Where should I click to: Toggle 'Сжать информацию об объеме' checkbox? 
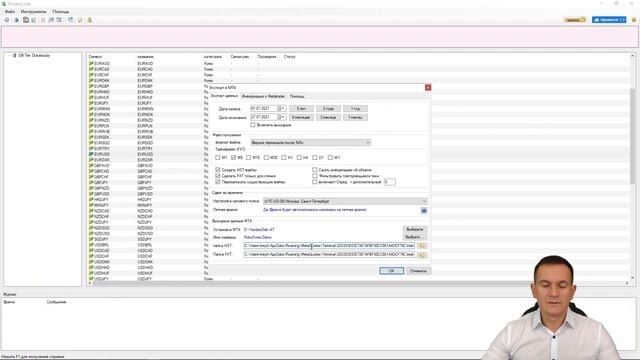pyautogui.click(x=315, y=170)
